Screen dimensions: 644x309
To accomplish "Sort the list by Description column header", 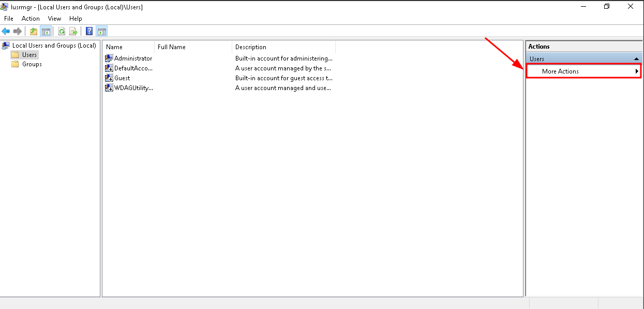I will click(x=283, y=47).
